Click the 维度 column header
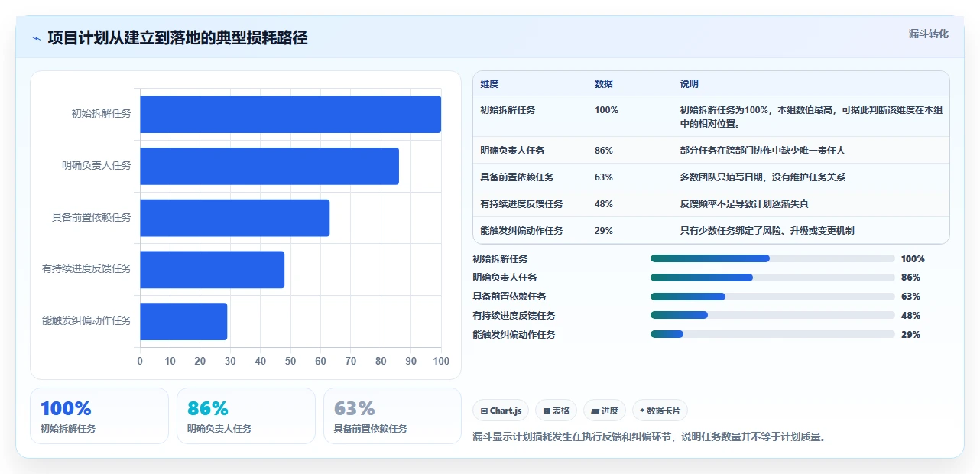 [489, 83]
